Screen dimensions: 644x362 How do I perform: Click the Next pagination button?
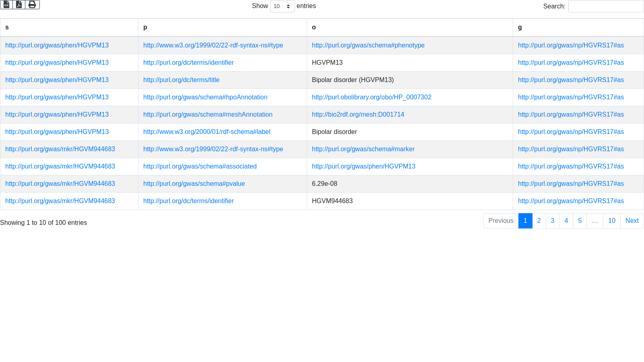click(632, 221)
